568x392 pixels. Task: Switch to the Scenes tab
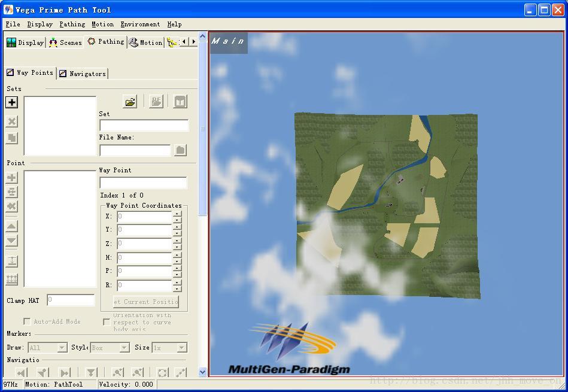tap(65, 42)
